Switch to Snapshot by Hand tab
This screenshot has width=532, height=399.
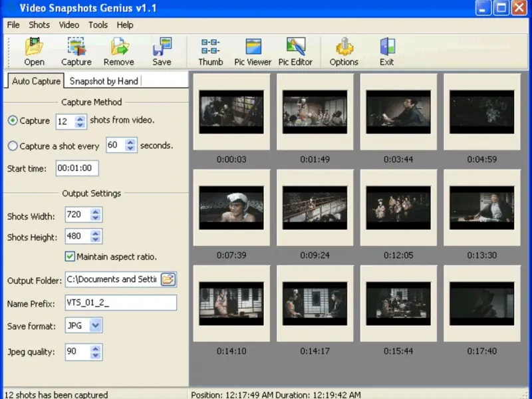(104, 81)
